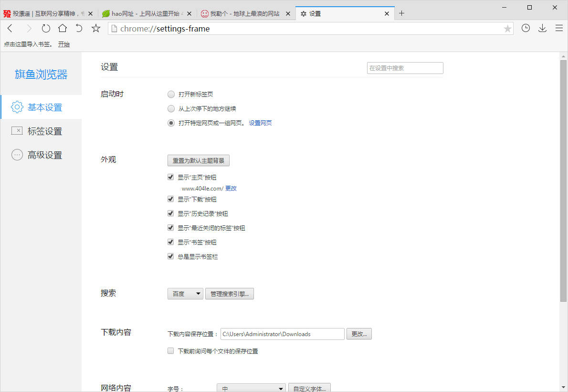This screenshot has height=392, width=568.
Task: Open bookmarks with toolbar star outline icon
Action: coord(95,28)
